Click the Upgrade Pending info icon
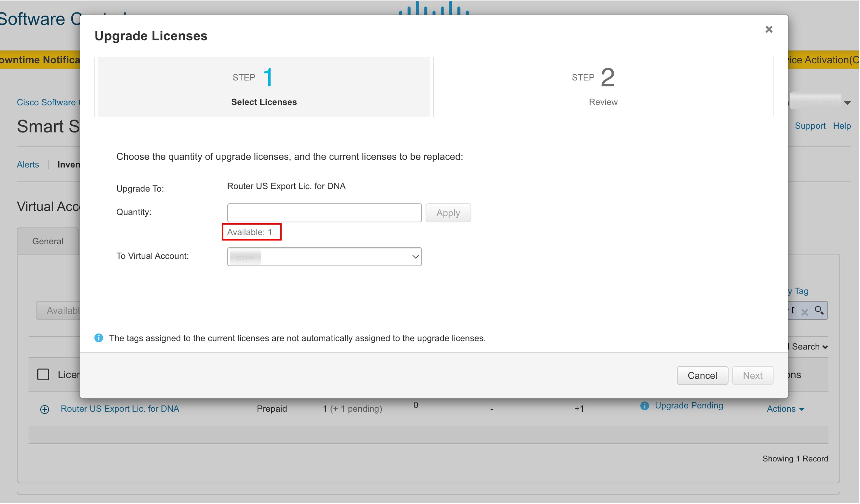The image size is (860, 504). pos(644,405)
